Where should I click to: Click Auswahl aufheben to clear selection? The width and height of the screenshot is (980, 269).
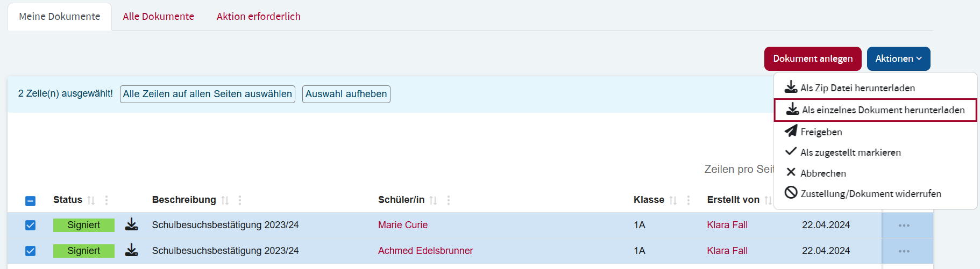(x=346, y=94)
